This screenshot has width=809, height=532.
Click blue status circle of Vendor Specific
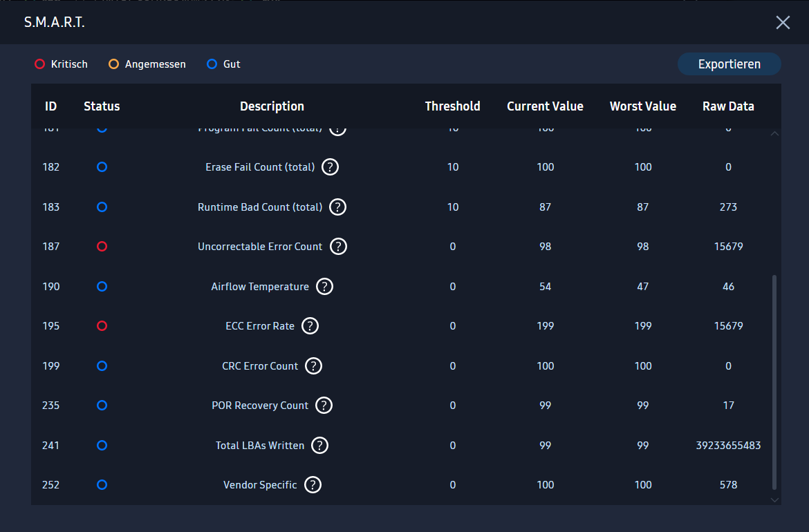click(x=102, y=485)
